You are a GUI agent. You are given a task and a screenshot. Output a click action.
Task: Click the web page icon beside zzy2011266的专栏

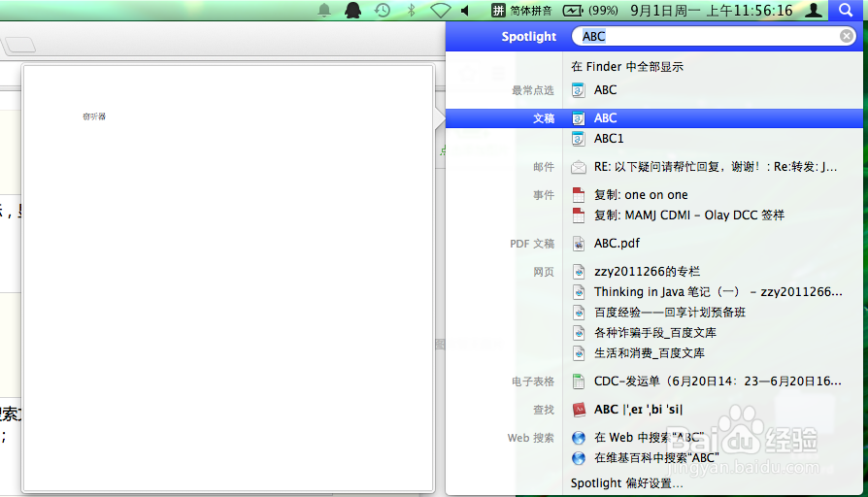(579, 271)
